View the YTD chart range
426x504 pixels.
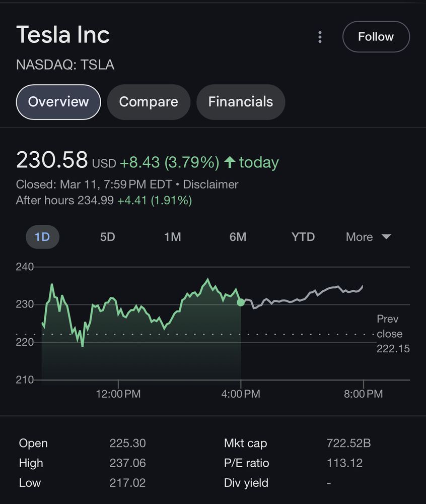coord(303,237)
